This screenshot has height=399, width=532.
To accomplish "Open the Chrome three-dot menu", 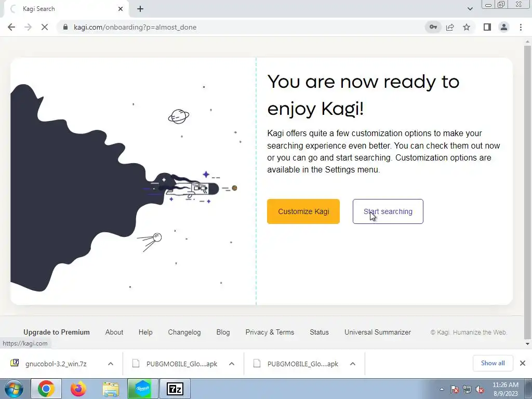I will 521,27.
